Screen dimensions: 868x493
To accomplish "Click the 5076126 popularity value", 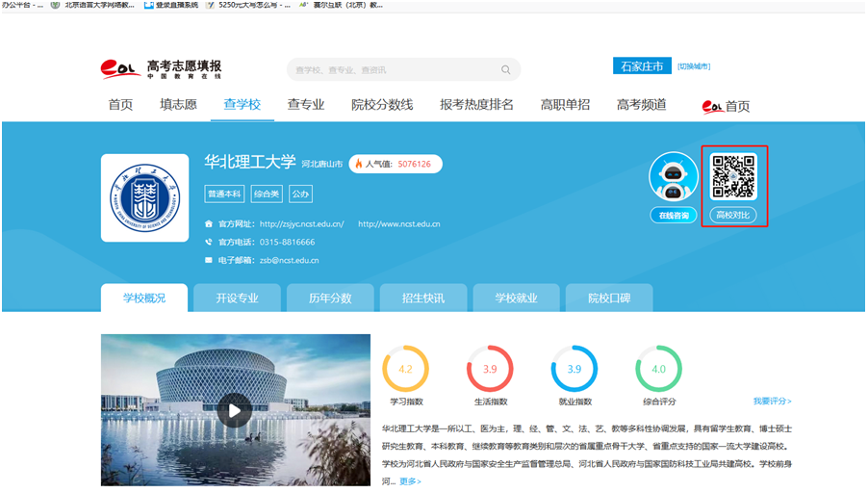I will [414, 164].
